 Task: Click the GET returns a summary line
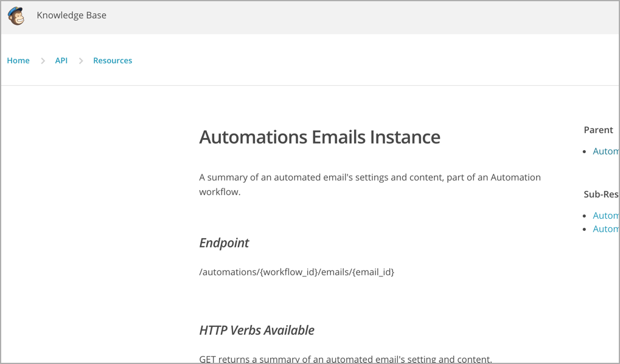[x=345, y=359]
